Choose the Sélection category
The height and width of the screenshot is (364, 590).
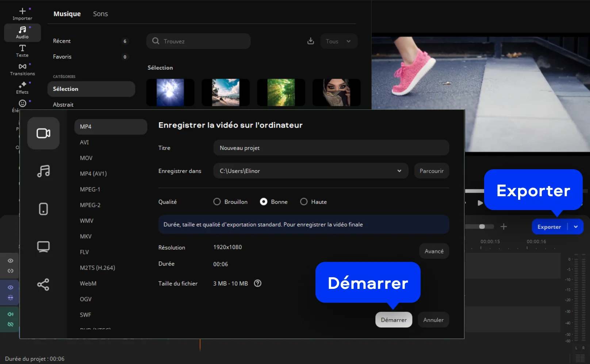[x=91, y=89]
